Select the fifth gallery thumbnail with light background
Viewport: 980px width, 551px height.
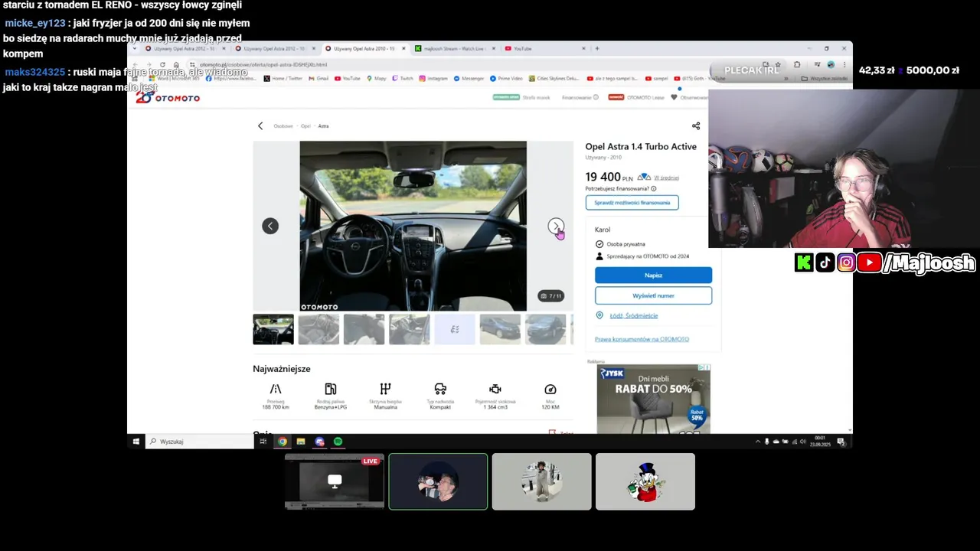coord(455,329)
